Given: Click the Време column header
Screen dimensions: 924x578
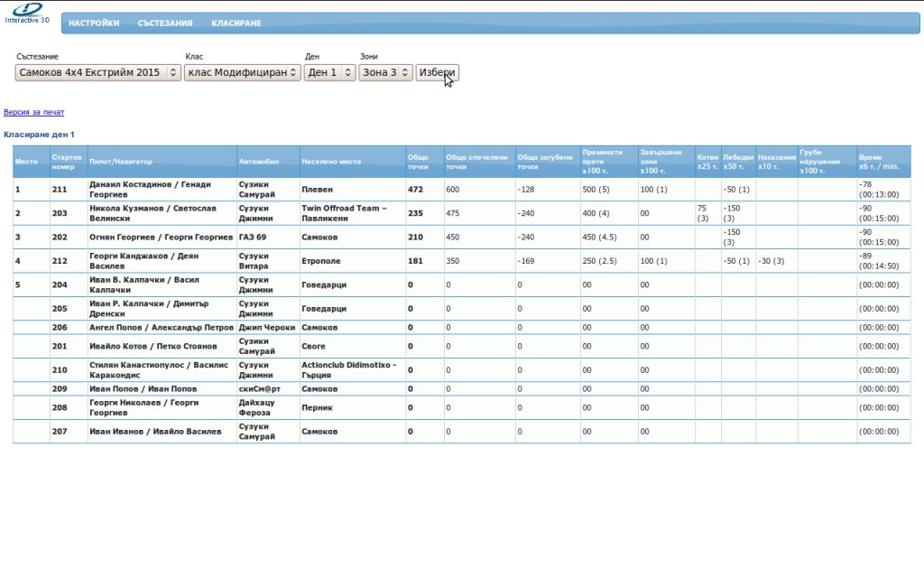Looking at the screenshot, I should tap(878, 162).
